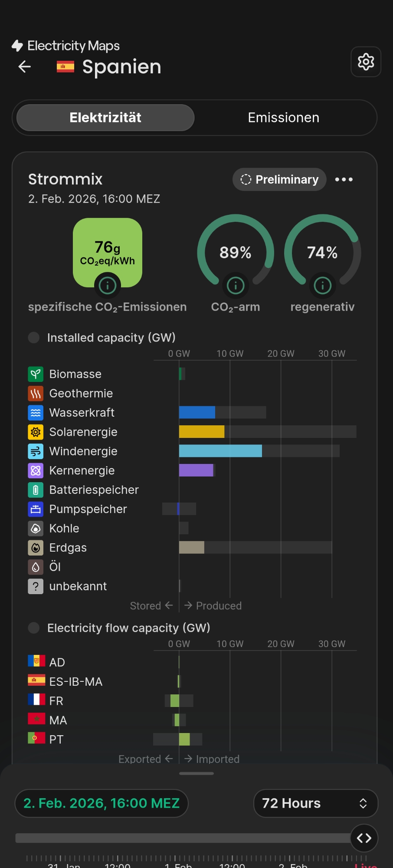Go back using the left arrow
This screenshot has width=393, height=868.
[x=25, y=66]
